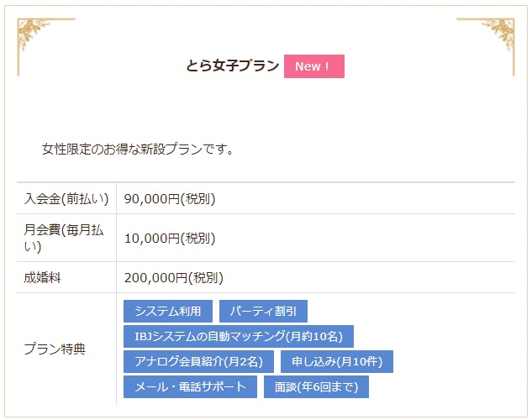The width and height of the screenshot is (532, 420).
Task: Click the 成婚料 row label
Action: [41, 277]
